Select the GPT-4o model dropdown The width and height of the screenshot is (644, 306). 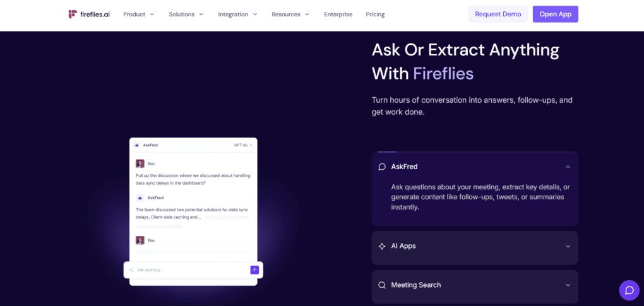243,145
